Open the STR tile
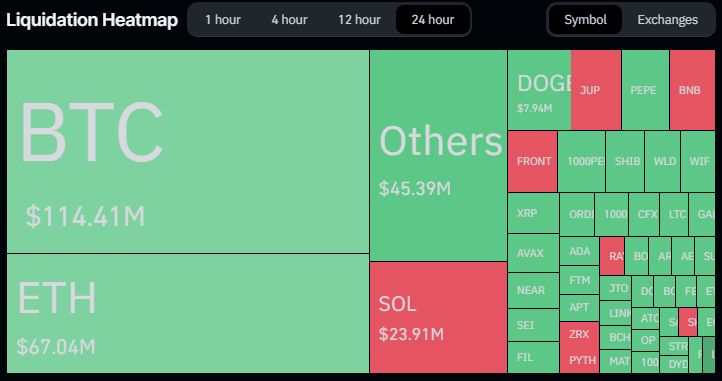This screenshot has width=722, height=381. pos(675,346)
